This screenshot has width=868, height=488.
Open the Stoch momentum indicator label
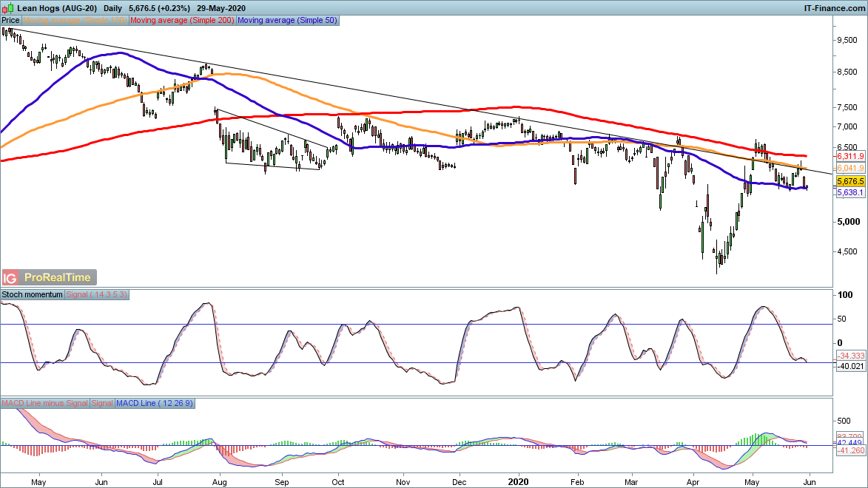[33, 294]
